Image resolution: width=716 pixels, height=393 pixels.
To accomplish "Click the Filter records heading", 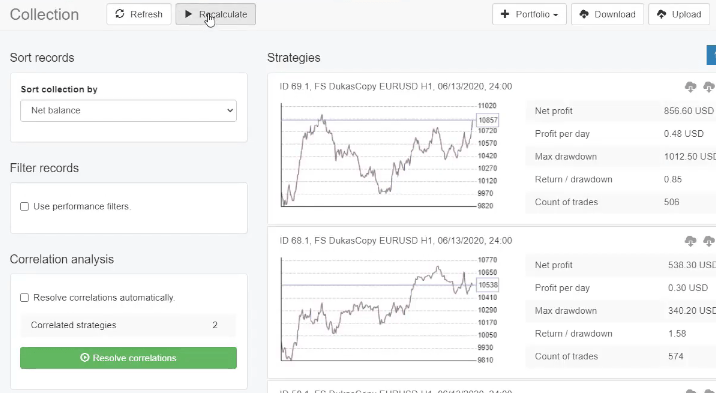I will (44, 168).
